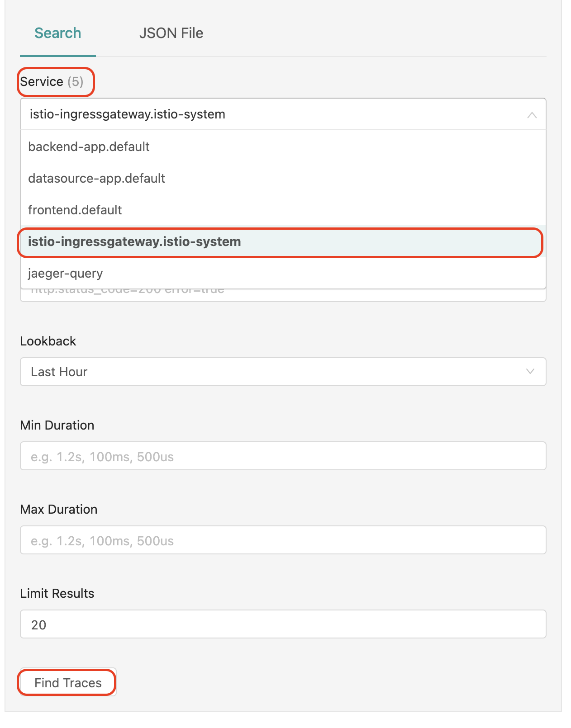Select the frontend.default service option
Viewport: 571px width, 728px height.
point(75,210)
